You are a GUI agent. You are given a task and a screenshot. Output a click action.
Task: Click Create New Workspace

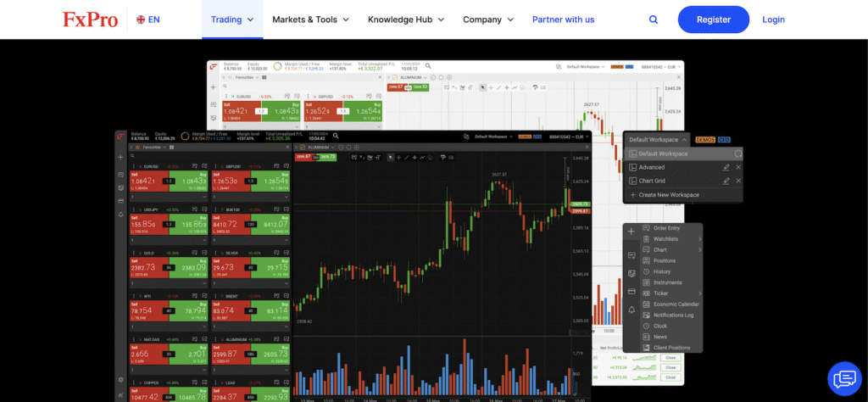665,195
